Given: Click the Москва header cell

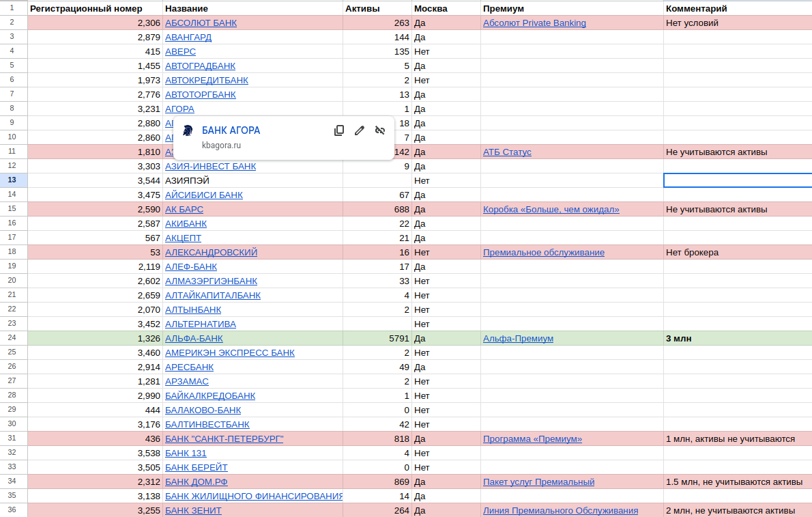Looking at the screenshot, I should click(x=446, y=8).
